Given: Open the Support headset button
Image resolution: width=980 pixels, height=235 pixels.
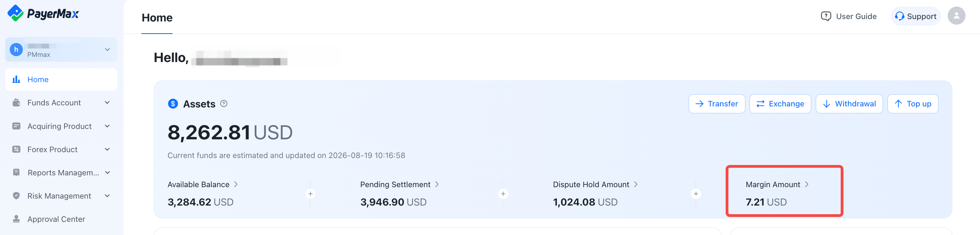Looking at the screenshot, I should (x=915, y=16).
